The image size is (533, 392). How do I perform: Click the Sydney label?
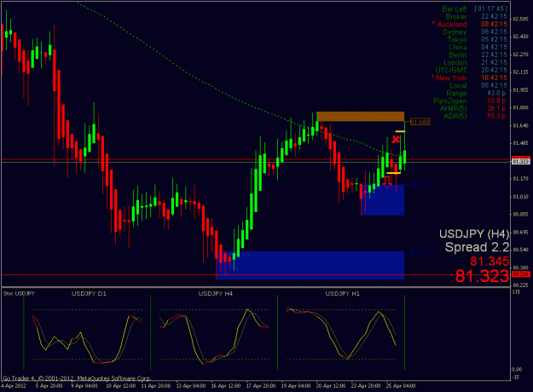point(455,32)
